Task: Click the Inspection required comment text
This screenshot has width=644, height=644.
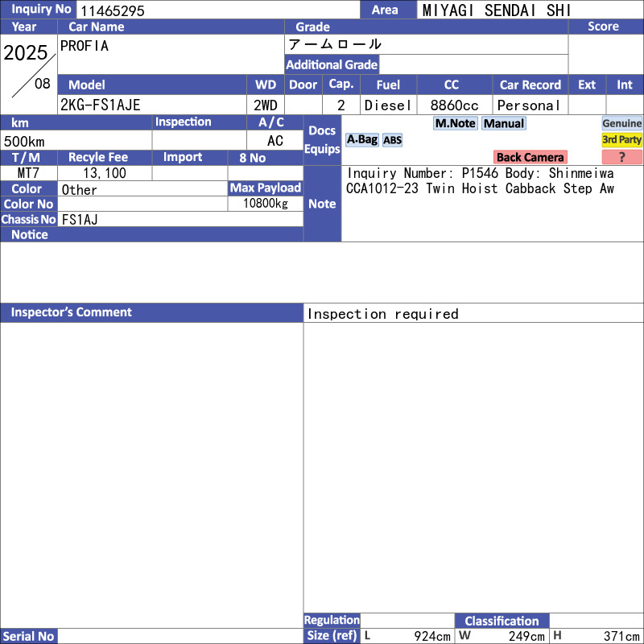Action: click(383, 314)
